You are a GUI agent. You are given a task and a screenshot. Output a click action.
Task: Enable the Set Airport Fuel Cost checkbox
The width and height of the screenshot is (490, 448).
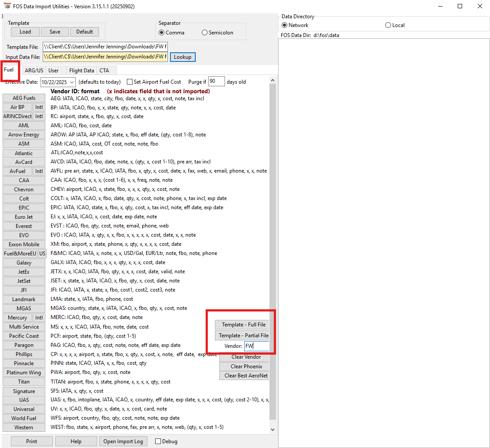[129, 82]
